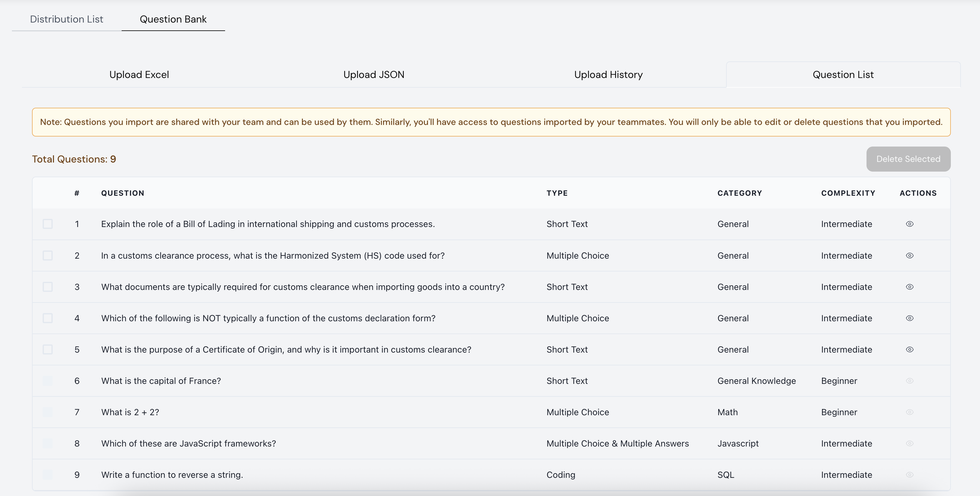The height and width of the screenshot is (496, 980).
Task: Switch to the Distribution List tab
Action: point(66,19)
